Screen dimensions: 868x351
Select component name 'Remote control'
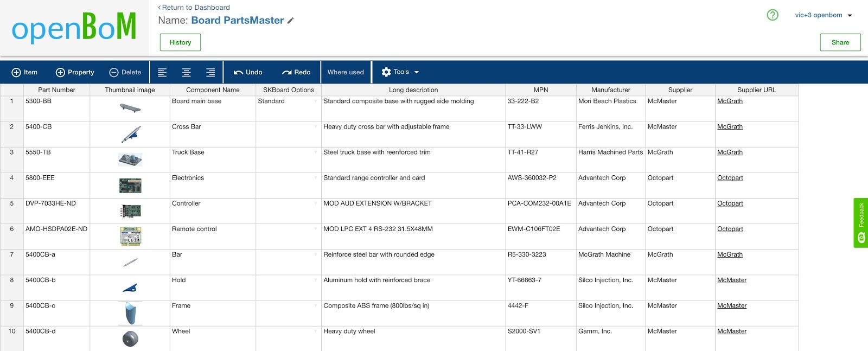click(x=213, y=237)
